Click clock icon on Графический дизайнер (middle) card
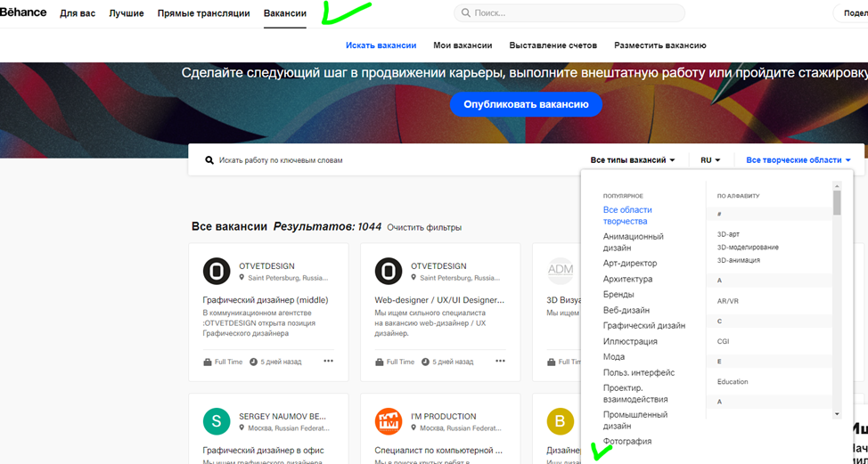The image size is (868, 464). click(x=253, y=362)
